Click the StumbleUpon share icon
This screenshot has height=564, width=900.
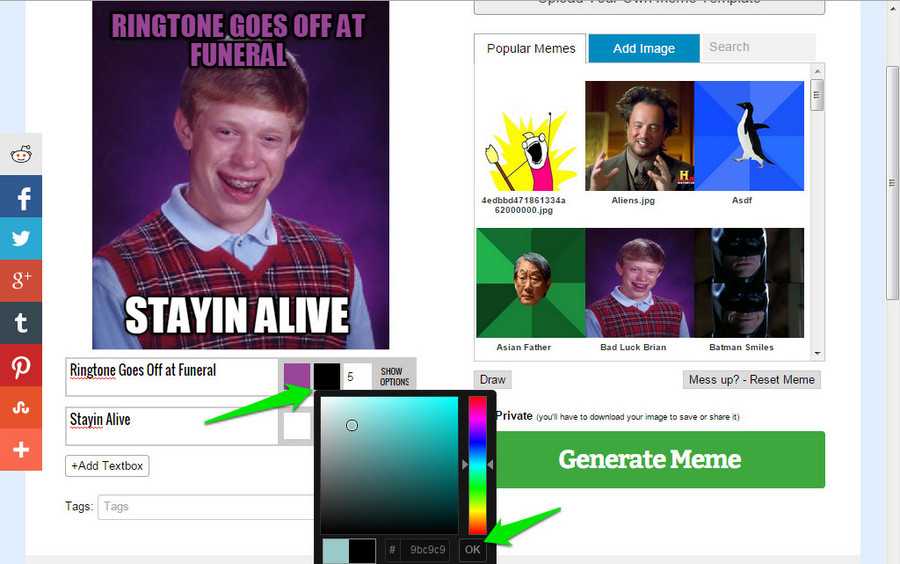point(21,408)
